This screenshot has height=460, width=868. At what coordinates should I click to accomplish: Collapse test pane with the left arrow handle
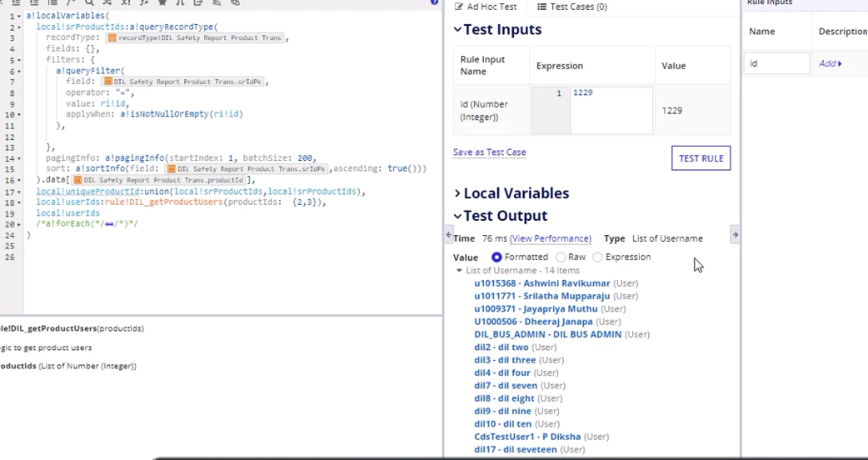[x=449, y=235]
